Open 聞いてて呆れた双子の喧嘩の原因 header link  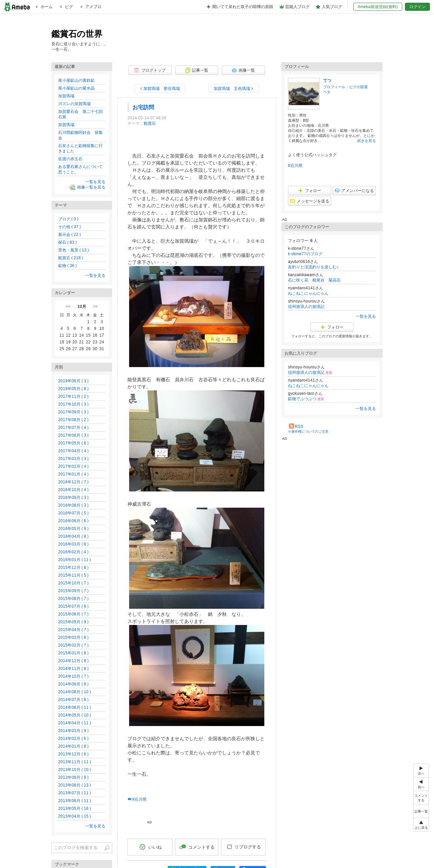240,7
